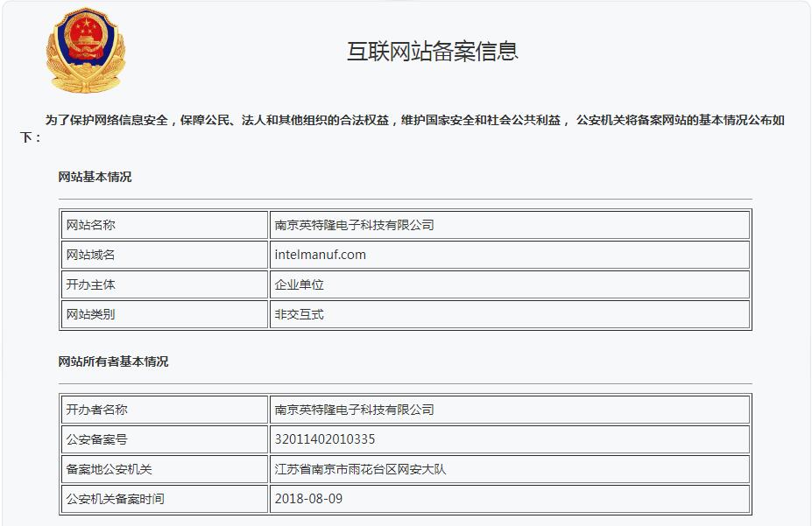Click the owner name value under 开办者名称
Viewport: 812px width, 526px height.
354,410
